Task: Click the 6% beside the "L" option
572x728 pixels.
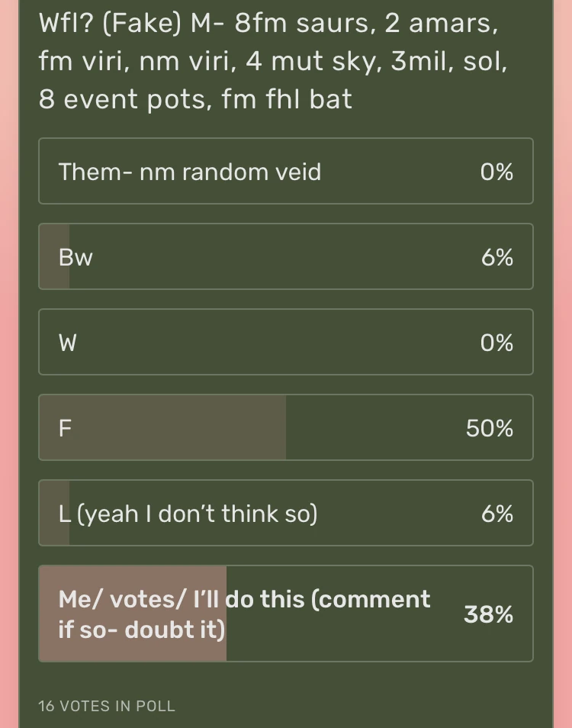Action: click(496, 514)
